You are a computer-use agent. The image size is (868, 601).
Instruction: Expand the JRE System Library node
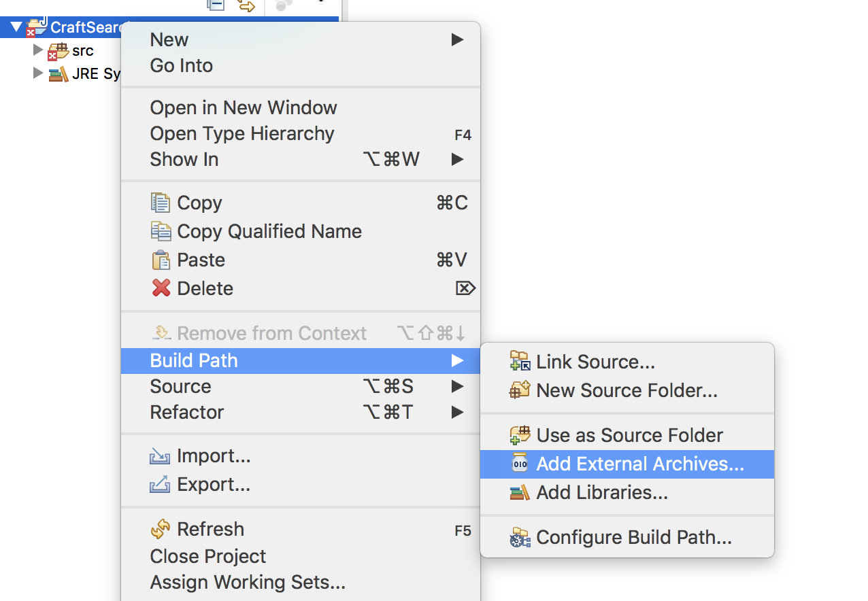(38, 73)
